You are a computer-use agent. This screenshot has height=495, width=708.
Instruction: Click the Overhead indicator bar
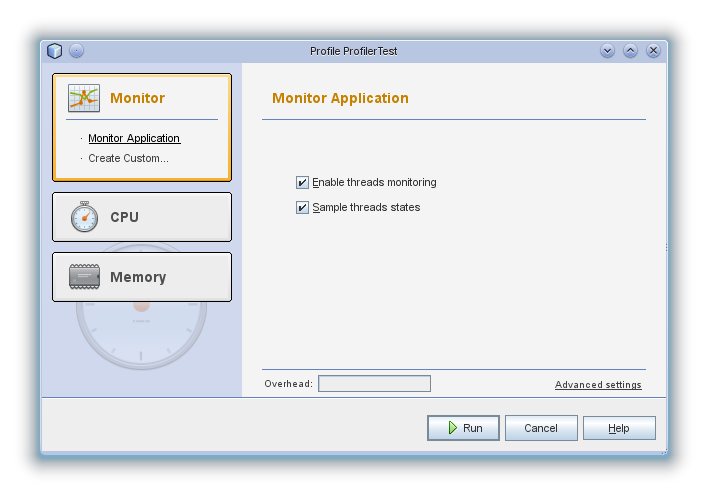374,383
